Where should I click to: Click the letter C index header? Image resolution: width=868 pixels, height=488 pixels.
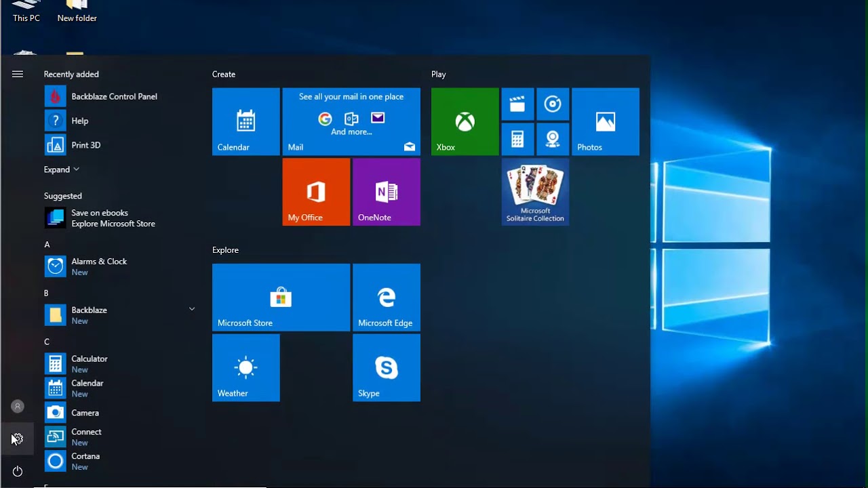tap(47, 342)
